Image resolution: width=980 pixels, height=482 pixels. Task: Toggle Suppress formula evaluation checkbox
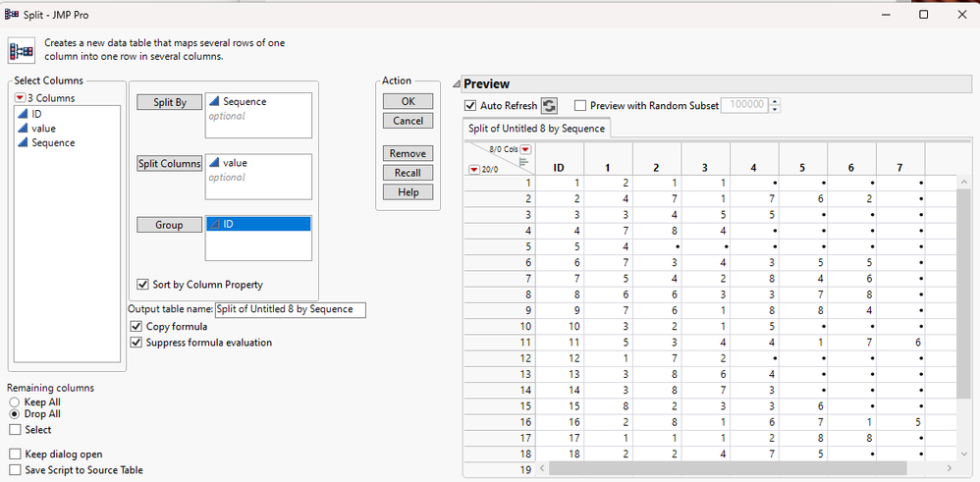(136, 342)
